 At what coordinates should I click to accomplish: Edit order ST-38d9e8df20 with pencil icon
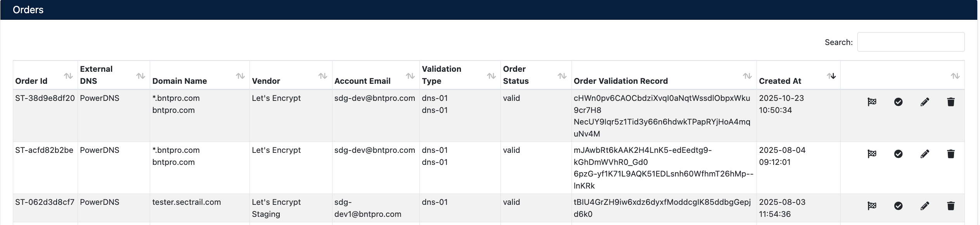click(925, 102)
